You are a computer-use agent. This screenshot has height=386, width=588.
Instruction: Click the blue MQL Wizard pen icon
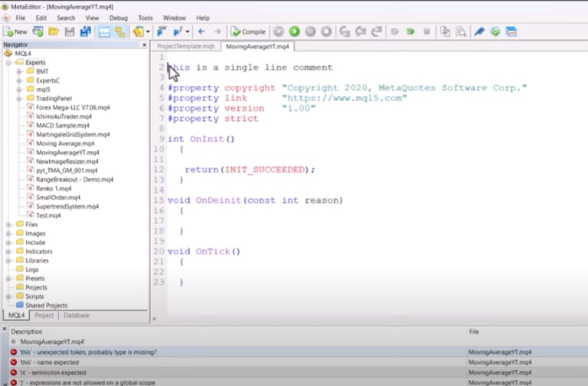(479, 32)
